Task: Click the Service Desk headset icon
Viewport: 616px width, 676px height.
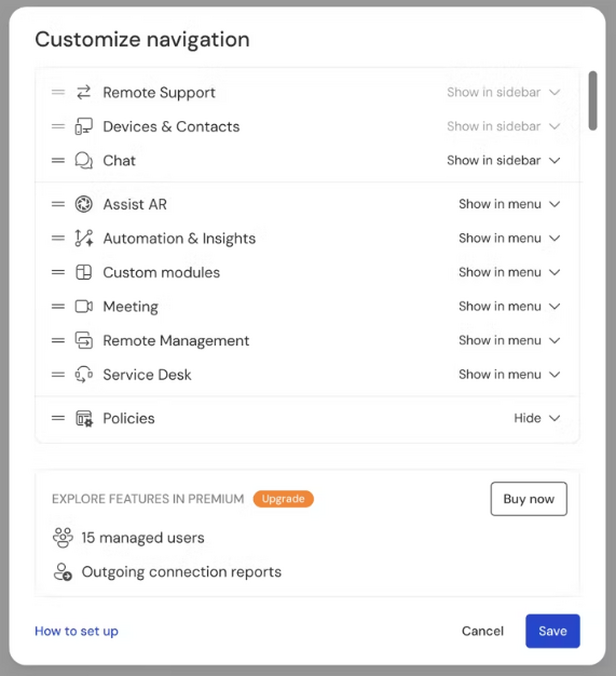Action: 84,374
